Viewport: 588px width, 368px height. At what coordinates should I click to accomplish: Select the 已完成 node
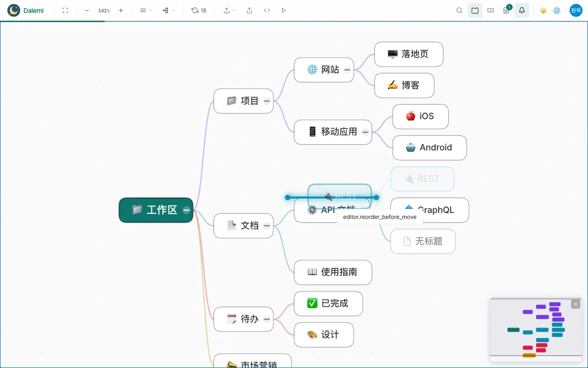(328, 304)
